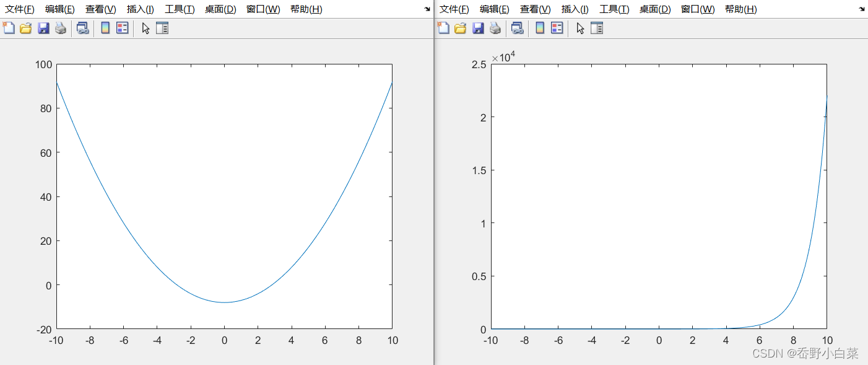
Task: Click Open File icon in left figure window
Action: pos(26,28)
